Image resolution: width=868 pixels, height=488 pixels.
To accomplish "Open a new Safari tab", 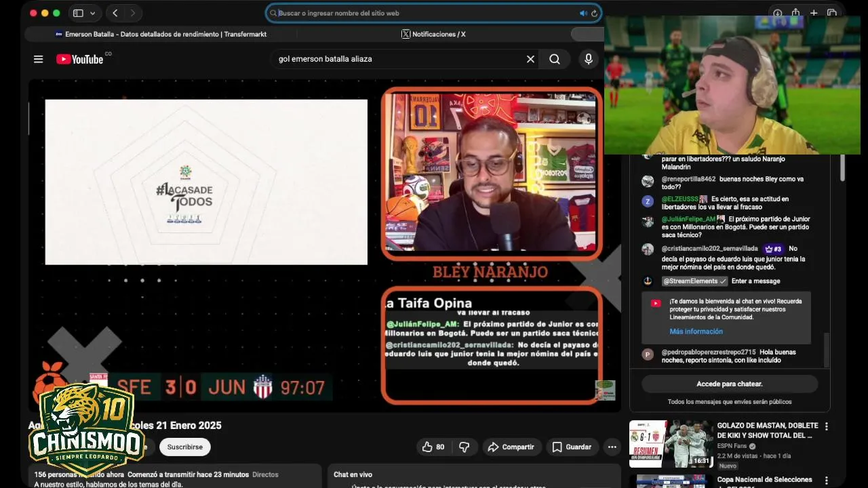I will tap(814, 13).
